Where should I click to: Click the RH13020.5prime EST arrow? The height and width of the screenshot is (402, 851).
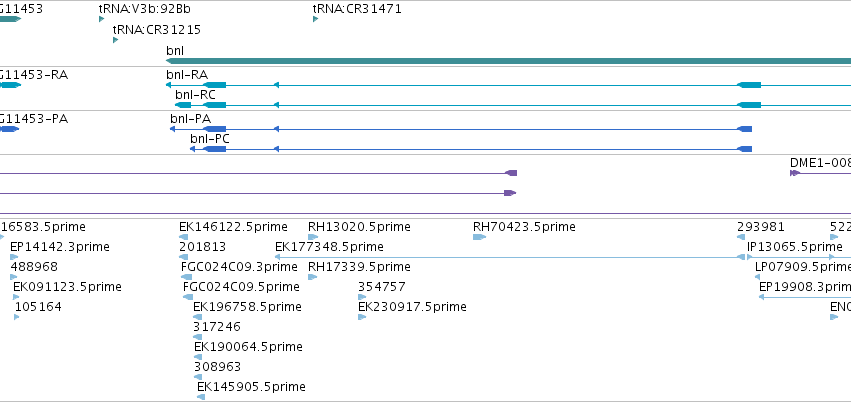coord(313,237)
